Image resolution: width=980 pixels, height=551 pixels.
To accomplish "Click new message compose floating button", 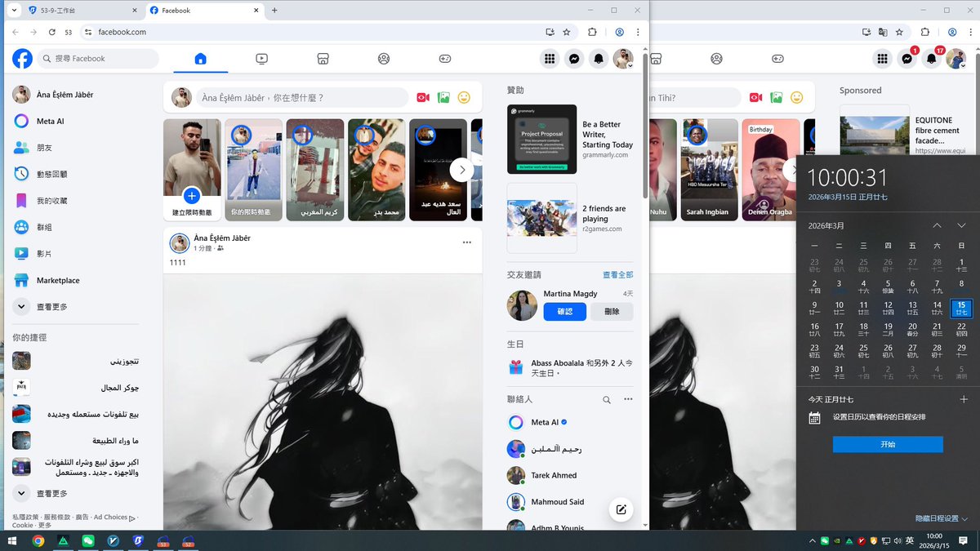I will coord(621,510).
